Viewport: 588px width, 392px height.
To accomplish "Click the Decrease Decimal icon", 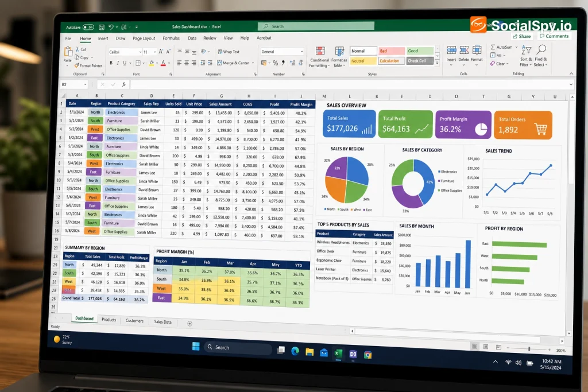I will pyautogui.click(x=300, y=63).
